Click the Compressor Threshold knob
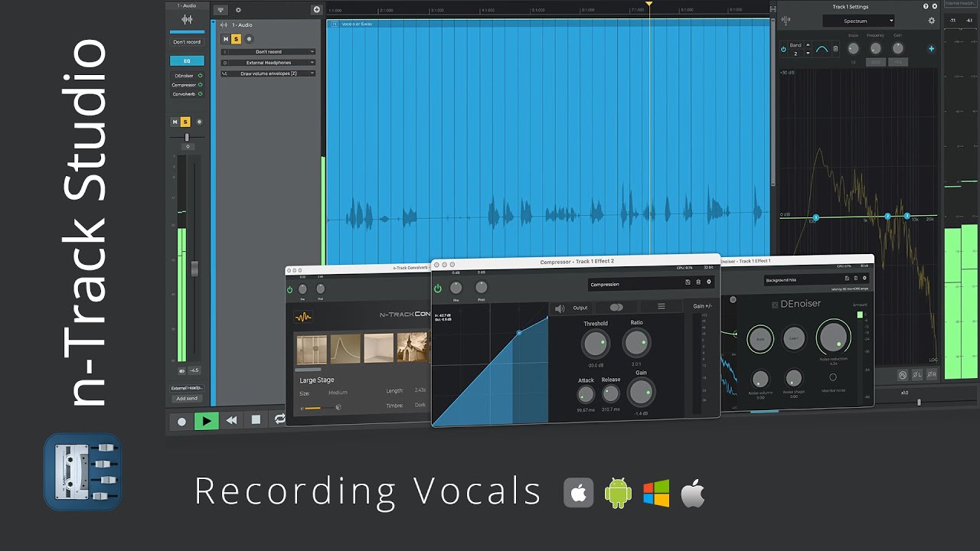This screenshot has width=980, height=551. (595, 344)
